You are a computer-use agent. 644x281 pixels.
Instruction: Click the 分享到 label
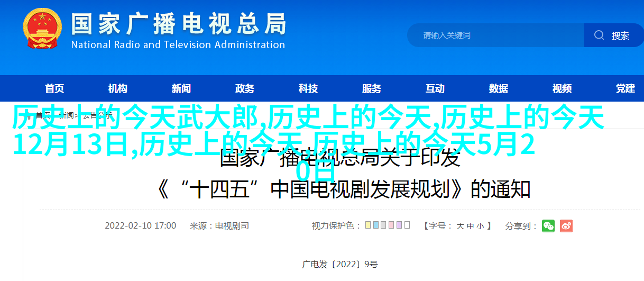pos(521,226)
